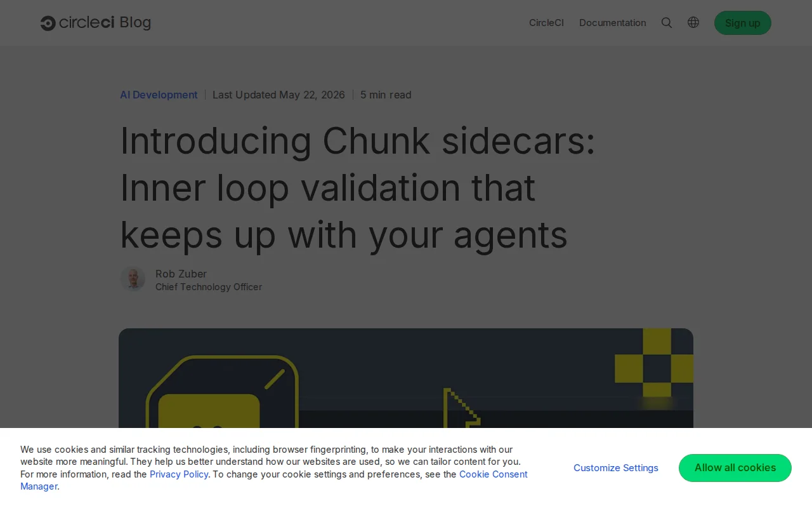812x508 pixels.
Task: Click the article title heading
Action: (358, 188)
